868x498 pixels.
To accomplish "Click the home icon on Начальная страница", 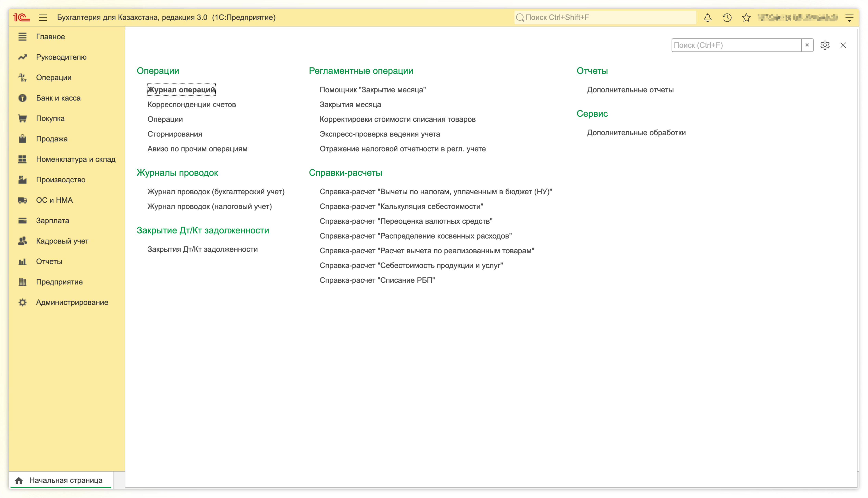I will [x=19, y=480].
